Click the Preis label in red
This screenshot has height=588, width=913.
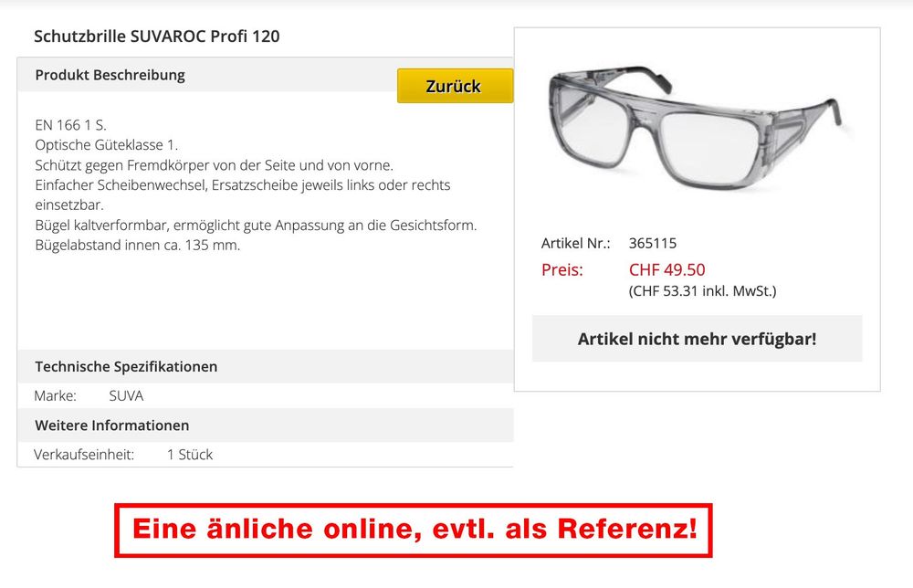click(561, 270)
